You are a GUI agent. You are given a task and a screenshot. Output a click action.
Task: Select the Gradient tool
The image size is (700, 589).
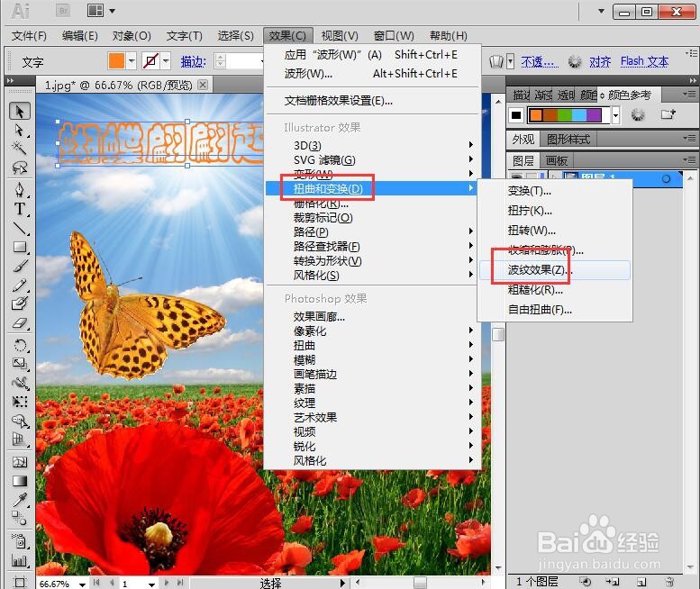click(x=20, y=481)
